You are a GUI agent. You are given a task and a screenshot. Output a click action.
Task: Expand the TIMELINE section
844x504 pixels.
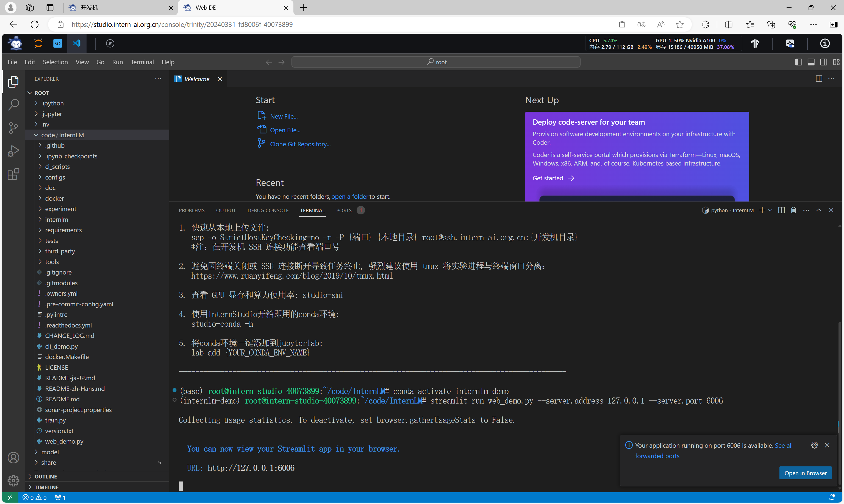[x=97, y=487]
